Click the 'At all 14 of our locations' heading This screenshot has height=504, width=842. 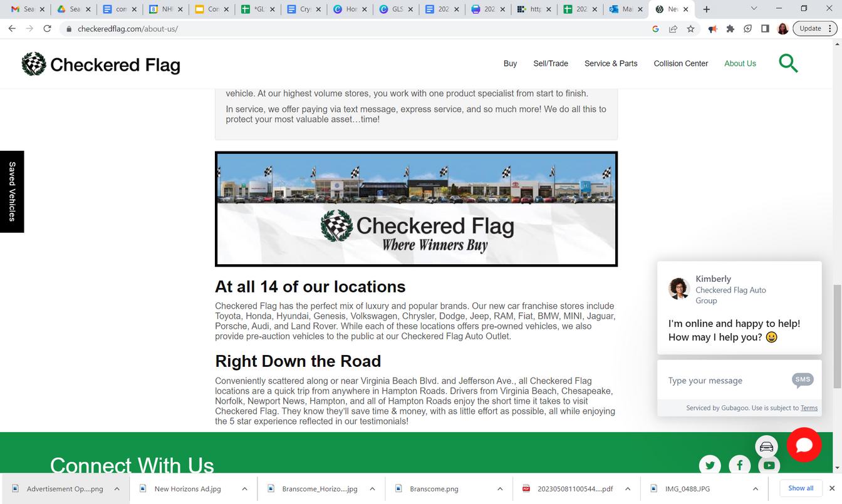pos(310,287)
